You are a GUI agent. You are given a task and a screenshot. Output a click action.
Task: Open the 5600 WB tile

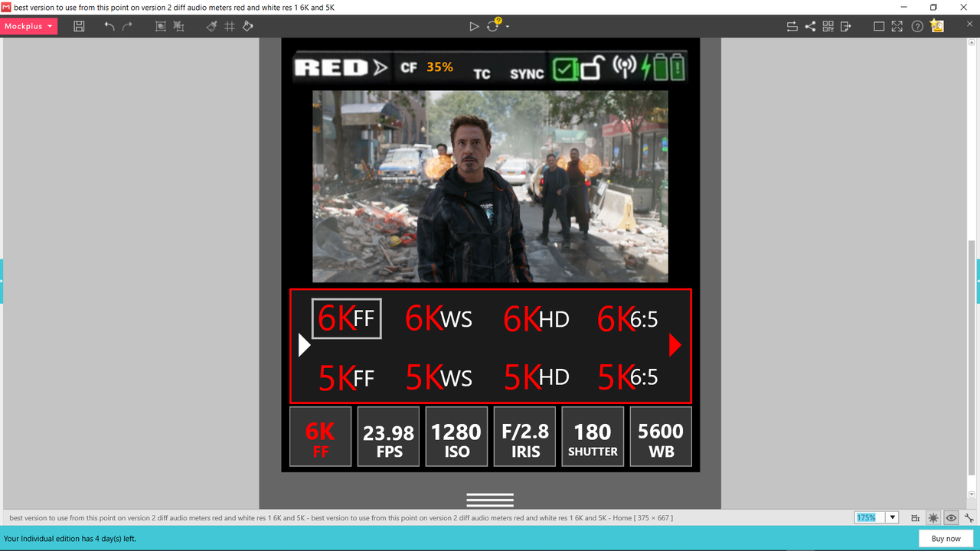point(661,436)
